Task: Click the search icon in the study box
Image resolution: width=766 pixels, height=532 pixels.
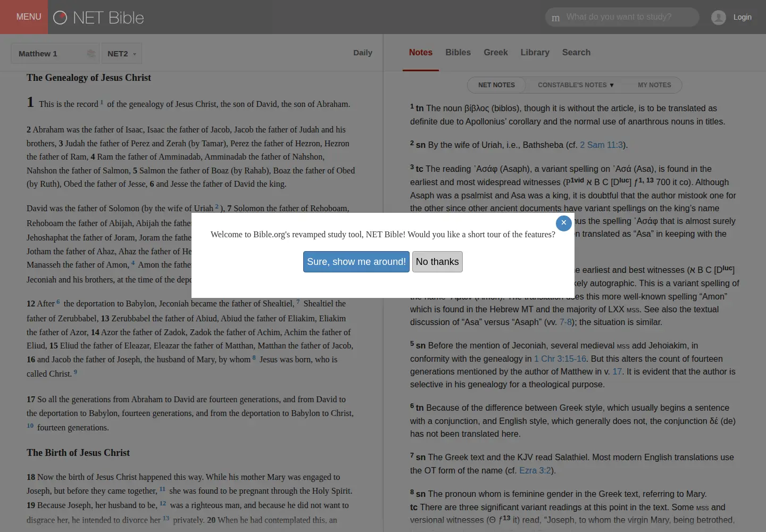Action: (x=556, y=18)
